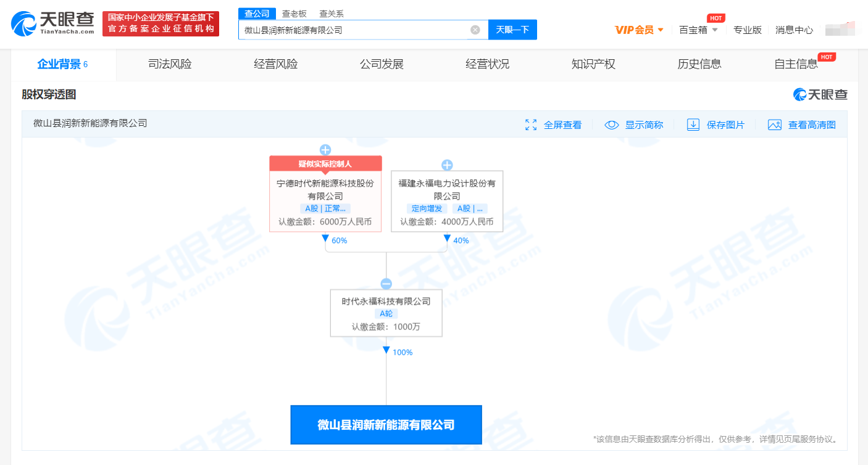Viewport: 868px width, 465px height.
Task: Select the 查公司 search tab
Action: point(257,14)
